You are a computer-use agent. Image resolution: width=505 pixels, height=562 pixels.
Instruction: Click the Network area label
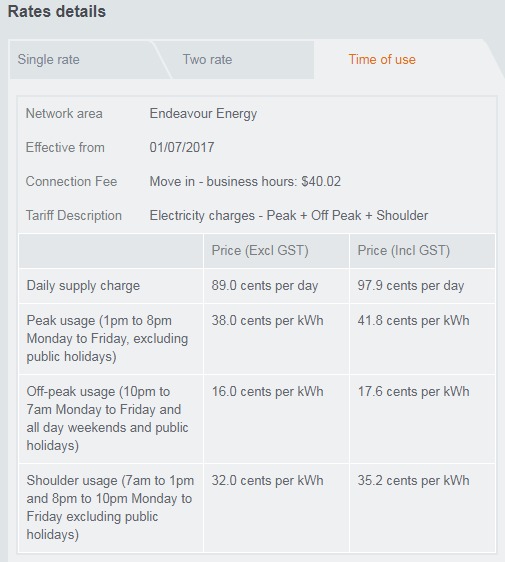click(64, 114)
